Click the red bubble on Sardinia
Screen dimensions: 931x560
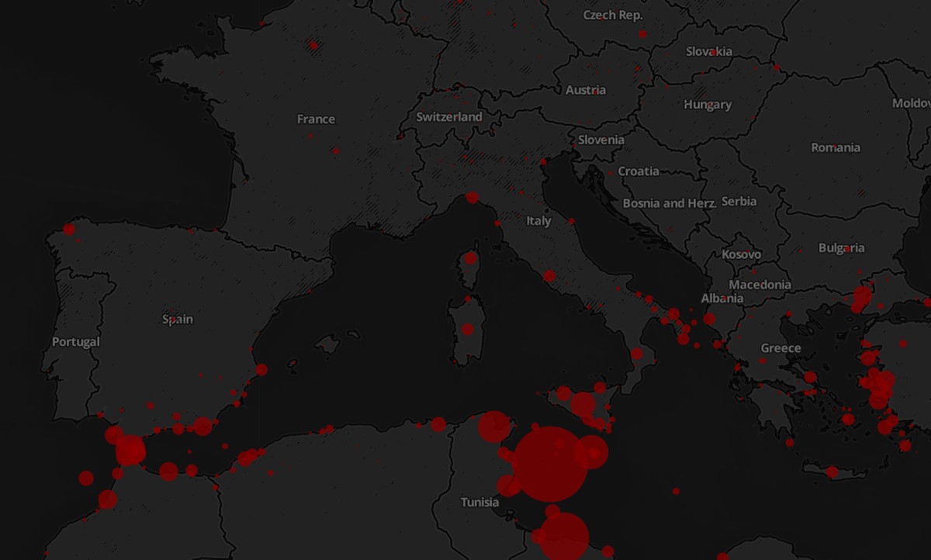point(468,329)
